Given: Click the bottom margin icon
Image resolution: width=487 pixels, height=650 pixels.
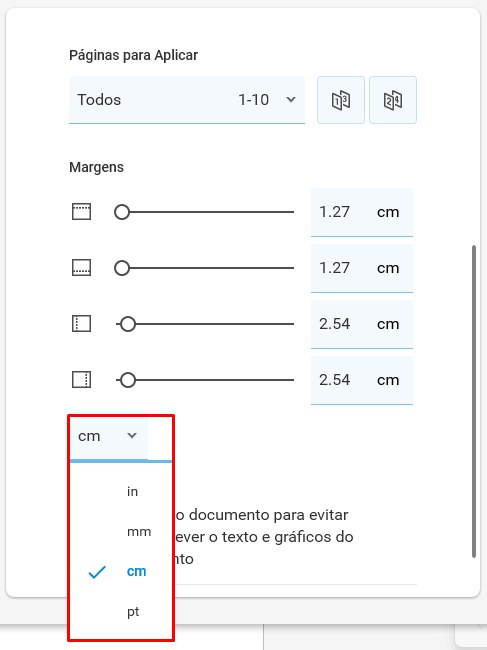Looking at the screenshot, I should tap(81, 268).
